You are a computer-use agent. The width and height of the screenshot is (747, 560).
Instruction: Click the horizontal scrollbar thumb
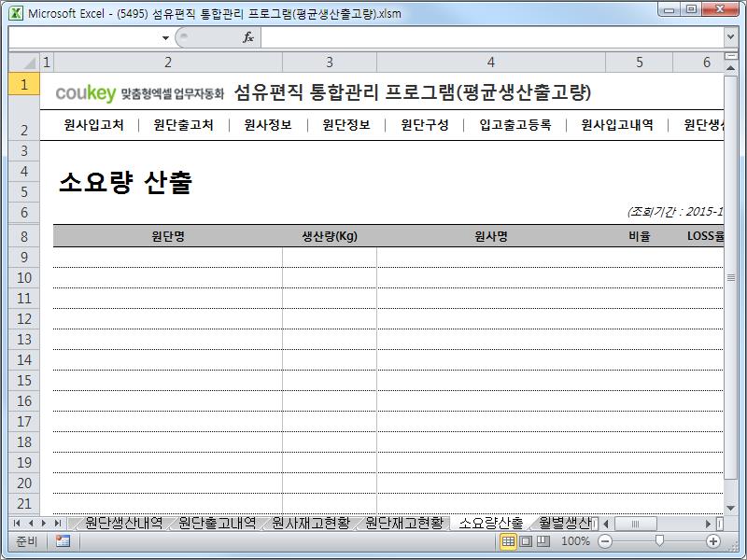636,524
